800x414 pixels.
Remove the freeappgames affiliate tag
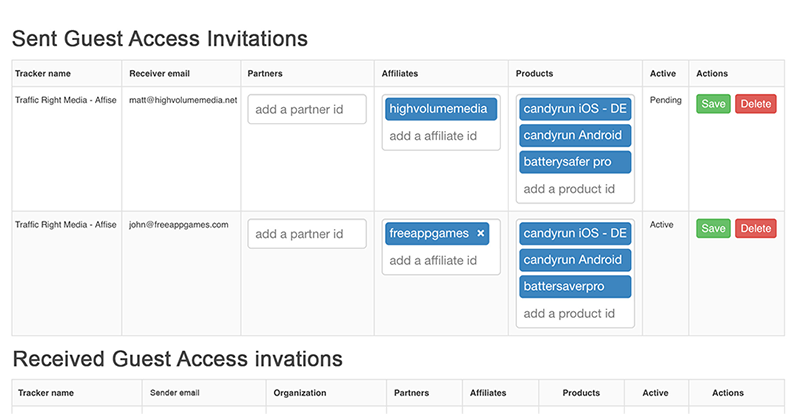[480, 234]
